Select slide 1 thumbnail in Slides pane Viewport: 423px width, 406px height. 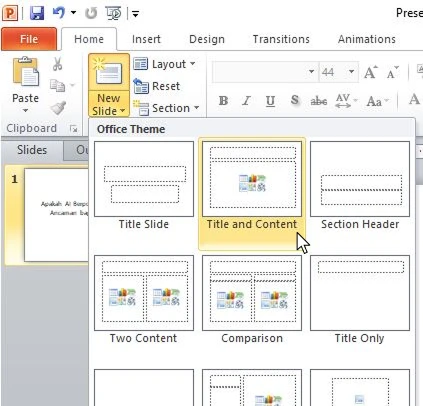[x=56, y=215]
